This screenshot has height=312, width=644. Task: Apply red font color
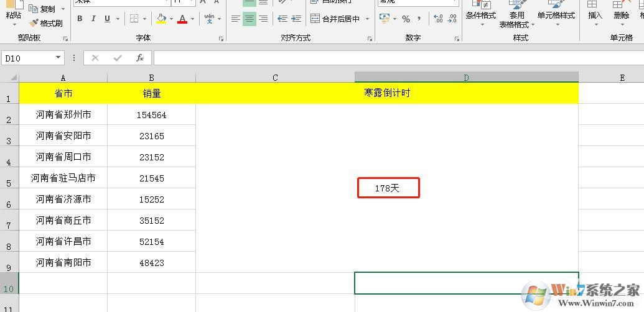click(182, 19)
